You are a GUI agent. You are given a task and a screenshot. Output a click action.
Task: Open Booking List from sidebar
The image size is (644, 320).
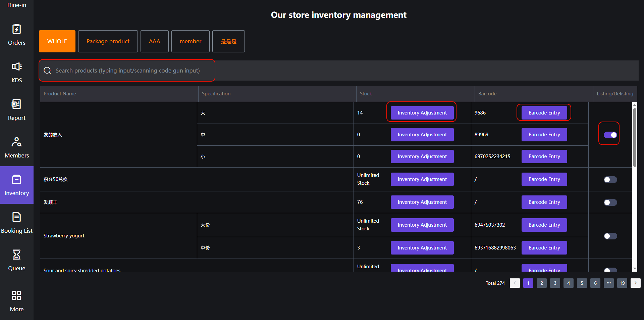coord(16,217)
